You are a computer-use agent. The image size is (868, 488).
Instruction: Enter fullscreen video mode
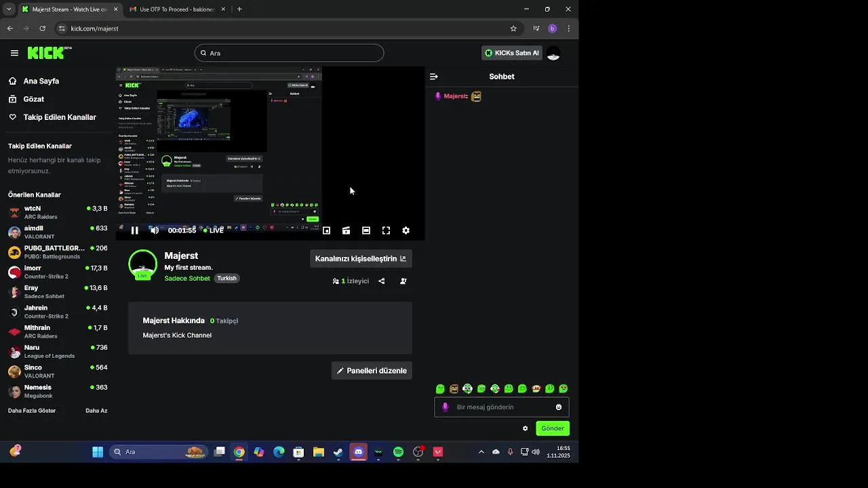pos(386,230)
